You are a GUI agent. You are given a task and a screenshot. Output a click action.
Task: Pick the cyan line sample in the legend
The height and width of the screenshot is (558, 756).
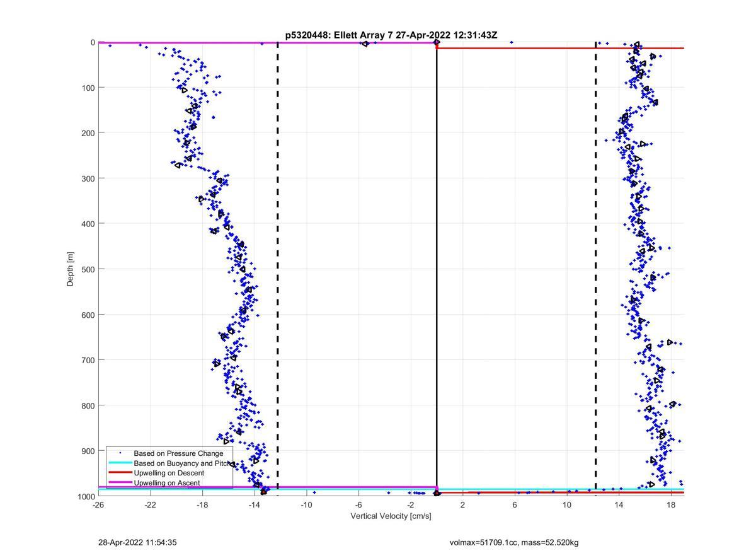120,463
